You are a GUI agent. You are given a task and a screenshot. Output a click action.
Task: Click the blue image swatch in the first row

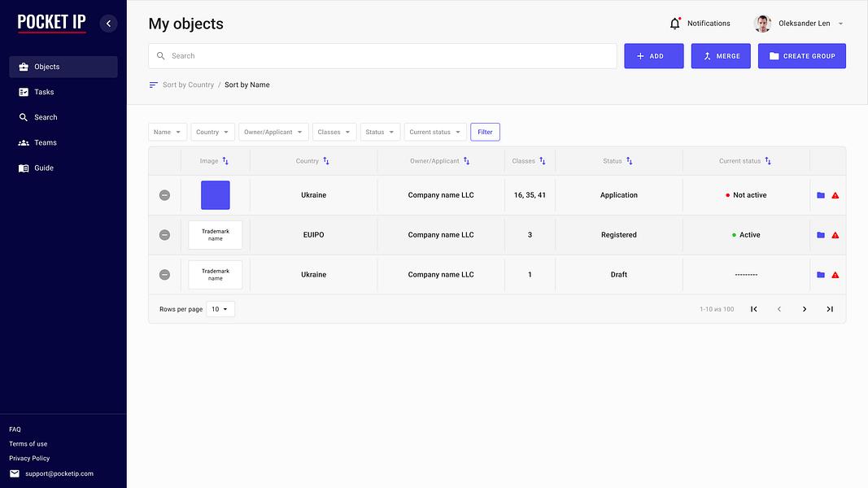pyautogui.click(x=216, y=195)
